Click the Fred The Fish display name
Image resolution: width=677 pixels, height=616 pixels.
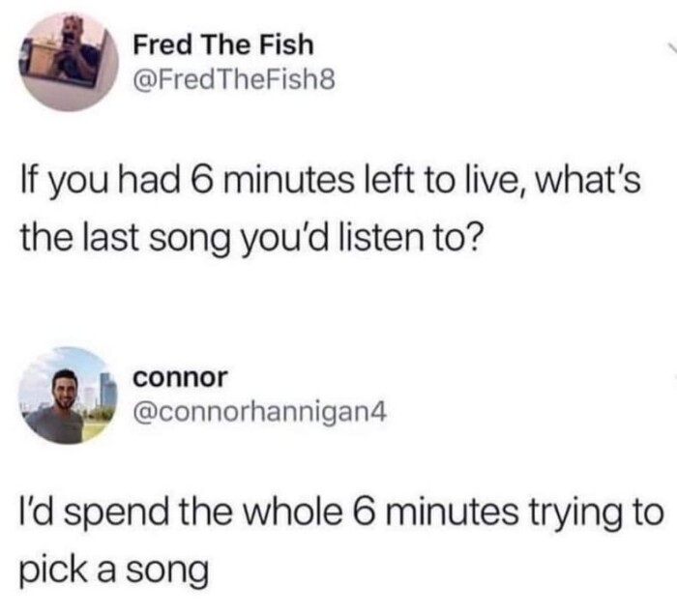[x=223, y=44]
